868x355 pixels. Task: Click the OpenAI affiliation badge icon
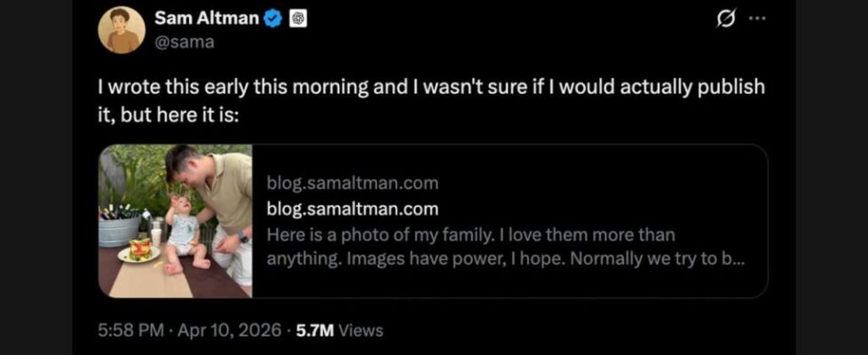(298, 18)
